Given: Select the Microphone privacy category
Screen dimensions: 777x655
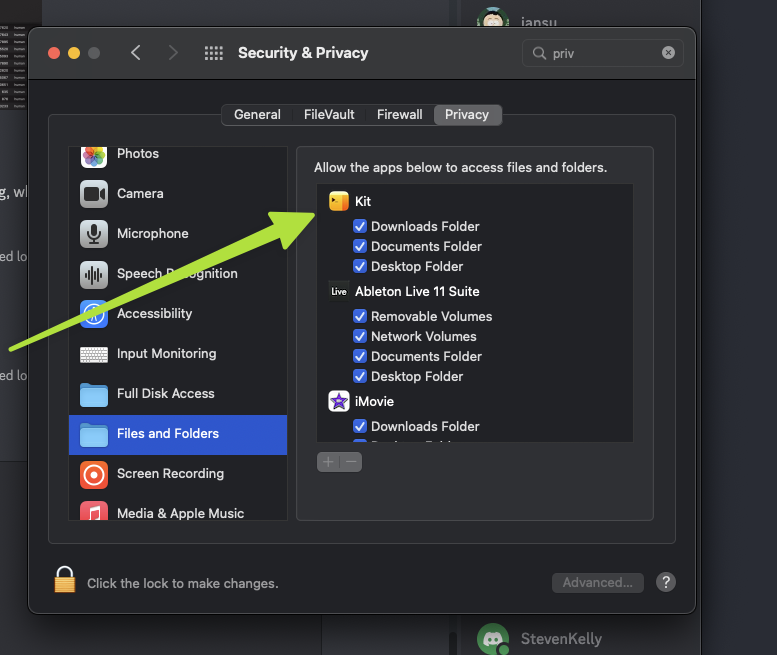Looking at the screenshot, I should pyautogui.click(x=178, y=233).
